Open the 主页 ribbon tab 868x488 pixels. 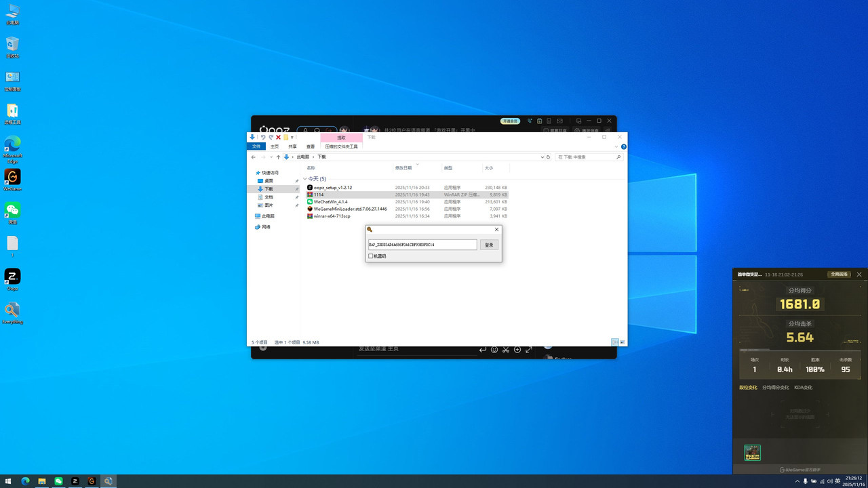[275, 146]
